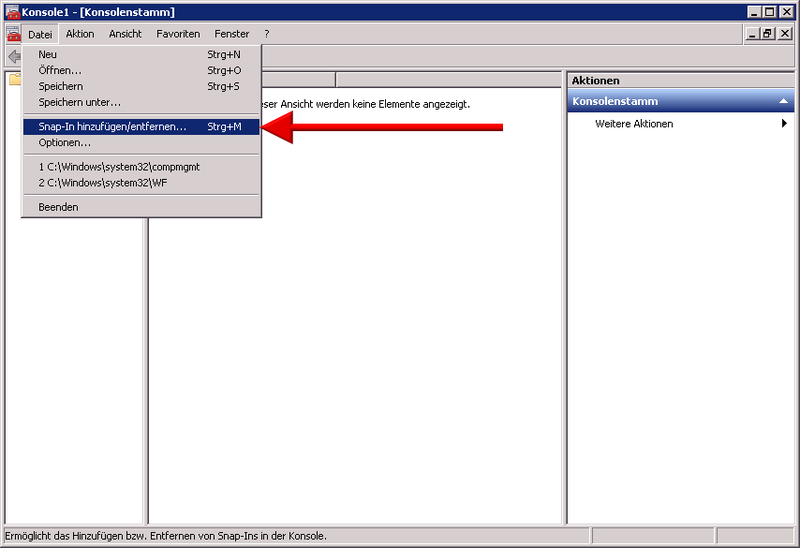Select the folder icon in the tree pane
This screenshot has height=548, width=800.
tap(14, 80)
